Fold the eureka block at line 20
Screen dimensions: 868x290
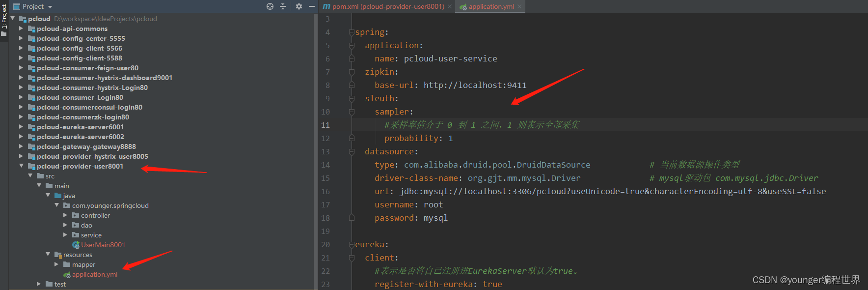pos(352,244)
